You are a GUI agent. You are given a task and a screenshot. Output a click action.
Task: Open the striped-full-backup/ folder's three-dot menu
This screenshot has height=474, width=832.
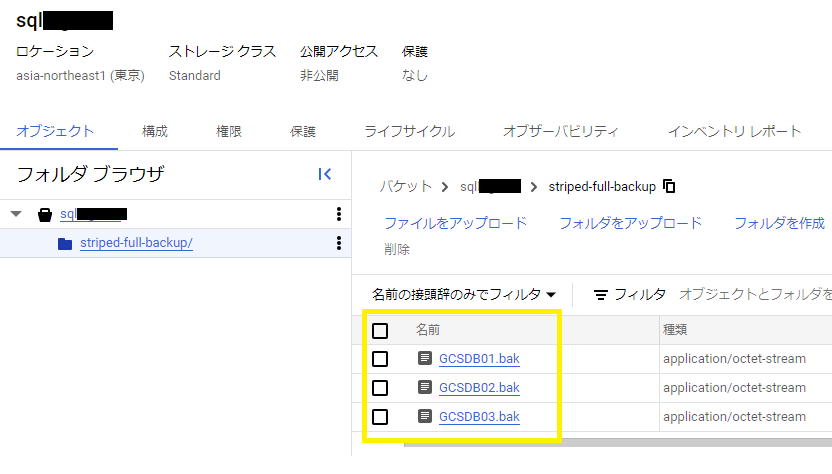[339, 243]
